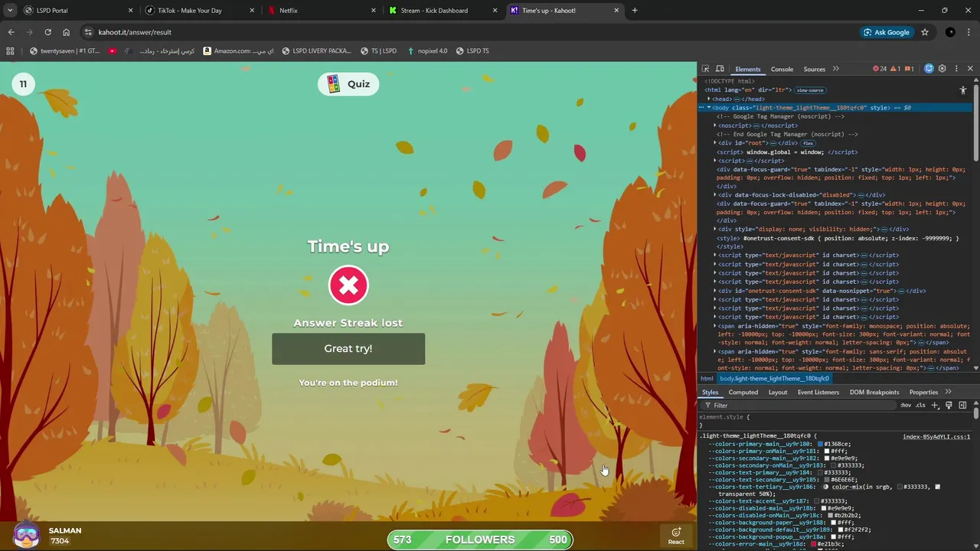
Task: Expand the noscript element node
Action: click(715, 126)
